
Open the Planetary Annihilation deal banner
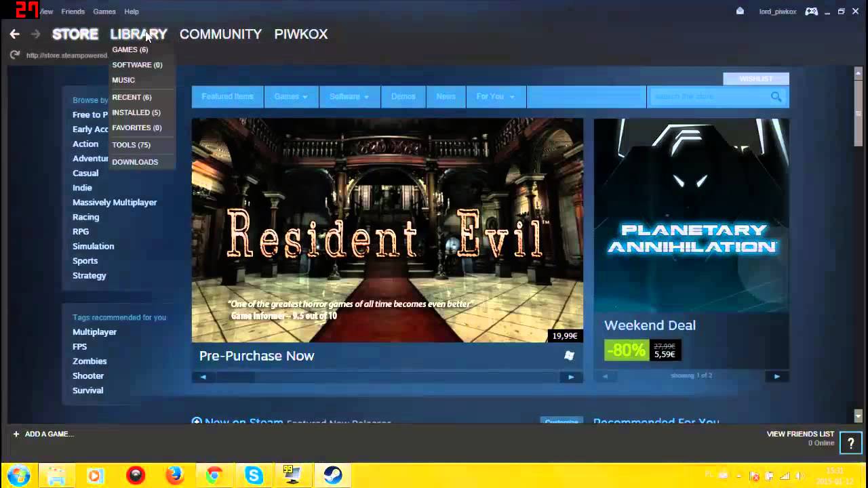click(692, 216)
